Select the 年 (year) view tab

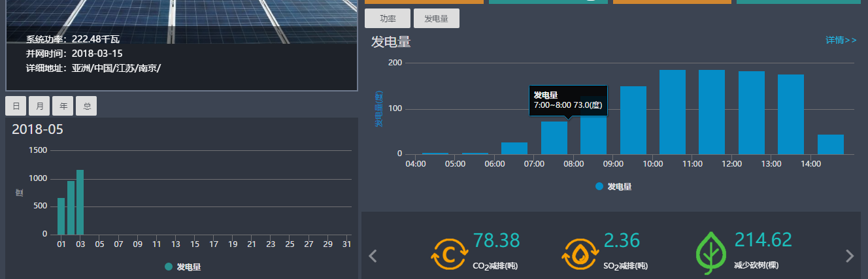pyautogui.click(x=63, y=106)
